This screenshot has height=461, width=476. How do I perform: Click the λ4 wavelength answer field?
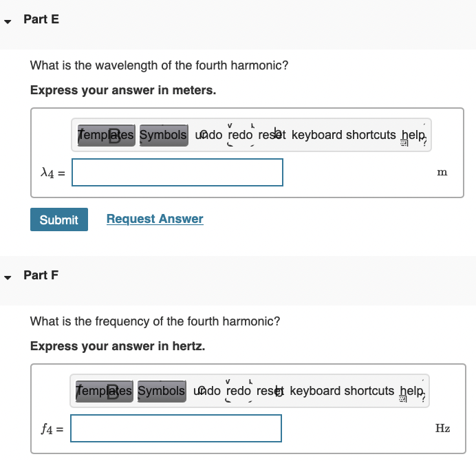(x=177, y=172)
